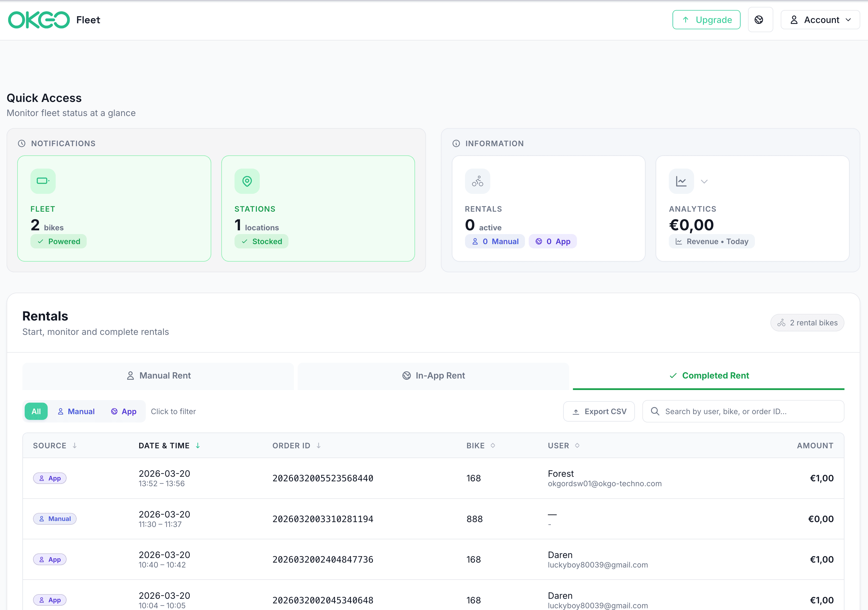Image resolution: width=868 pixels, height=610 pixels.
Task: Open the Account dropdown menu
Action: point(820,20)
